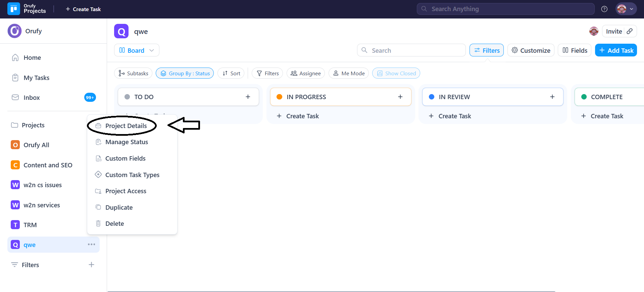Select Project Details from context menu
Viewport: 644px width, 292px height.
point(126,126)
